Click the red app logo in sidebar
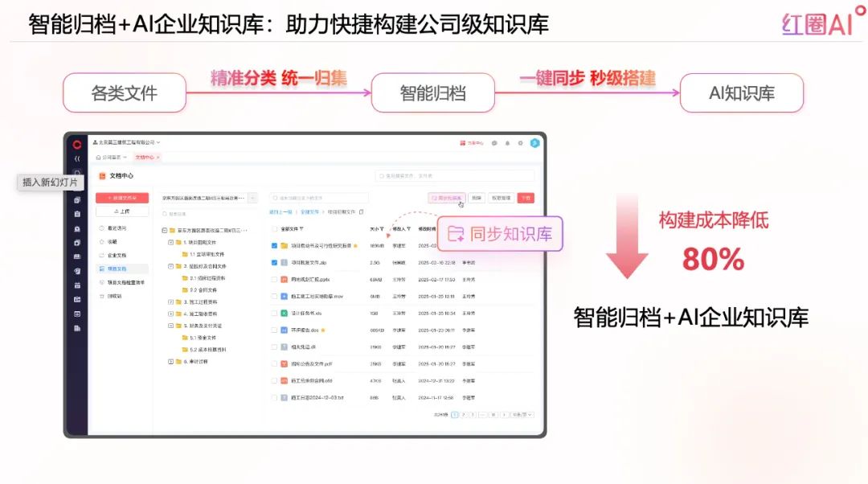Screen dimensions: 868x484 pyautogui.click(x=77, y=145)
